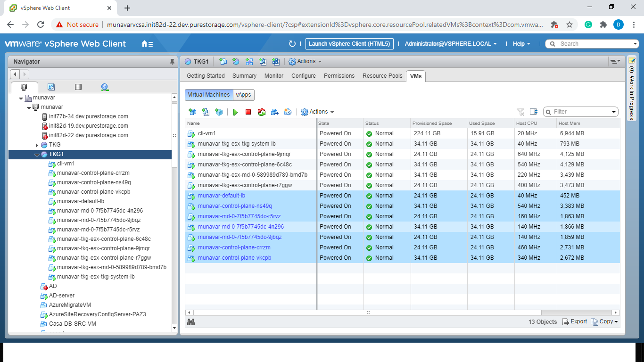The width and height of the screenshot is (644, 362).
Task: Go back in Navigator history
Action: click(15, 74)
